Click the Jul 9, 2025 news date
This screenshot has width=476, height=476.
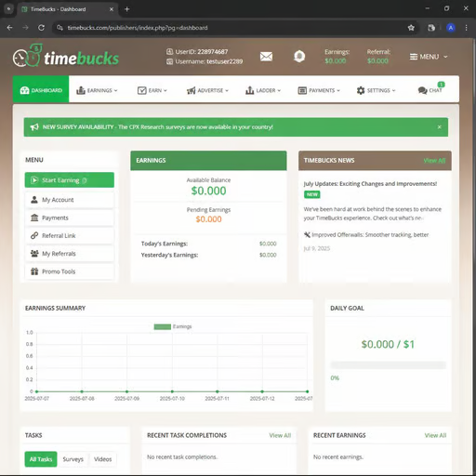coord(317,248)
